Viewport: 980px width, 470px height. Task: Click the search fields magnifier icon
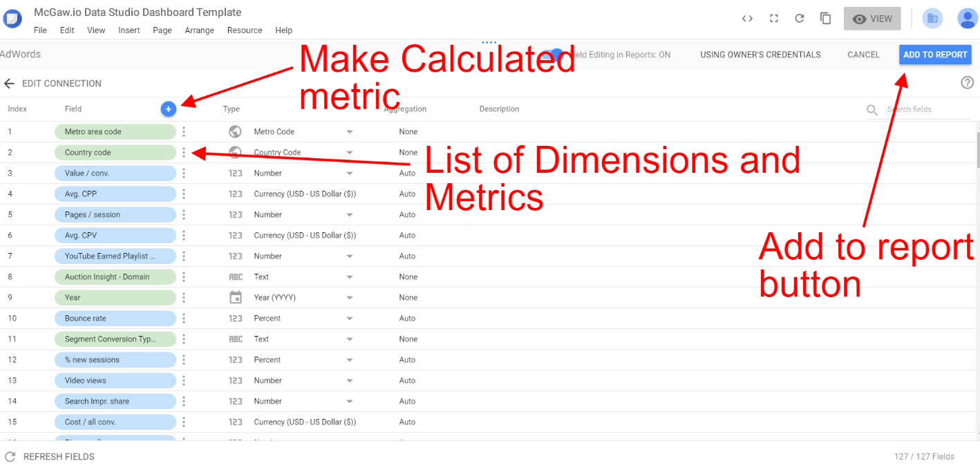point(872,110)
